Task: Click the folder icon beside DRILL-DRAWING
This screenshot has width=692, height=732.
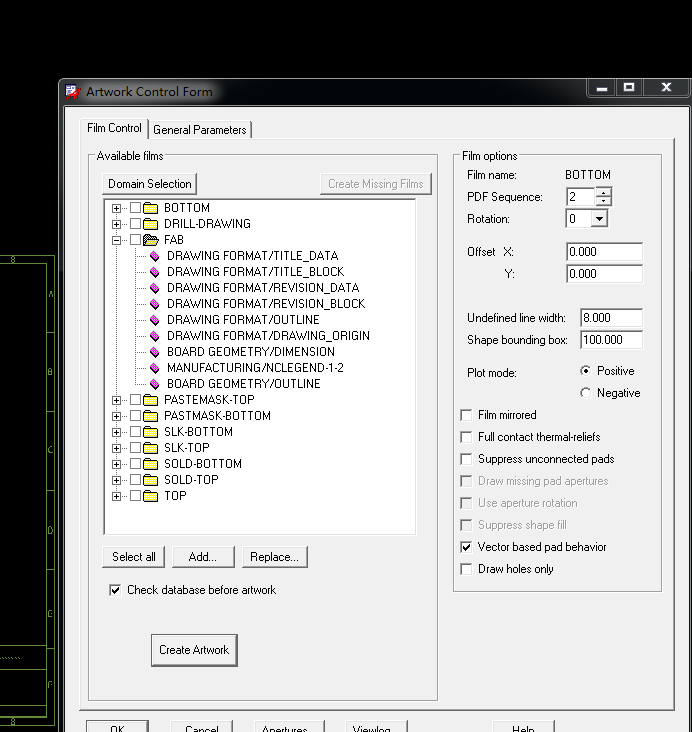Action: click(151, 224)
